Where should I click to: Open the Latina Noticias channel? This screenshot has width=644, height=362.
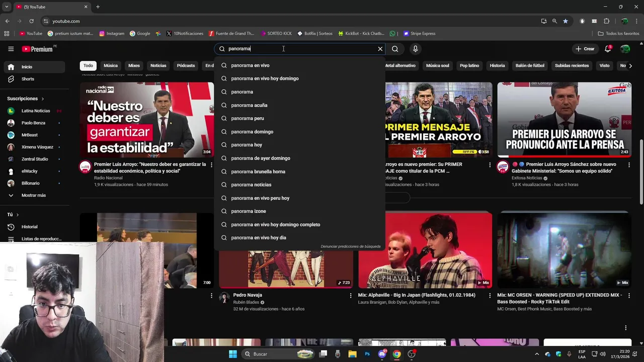pyautogui.click(x=34, y=111)
